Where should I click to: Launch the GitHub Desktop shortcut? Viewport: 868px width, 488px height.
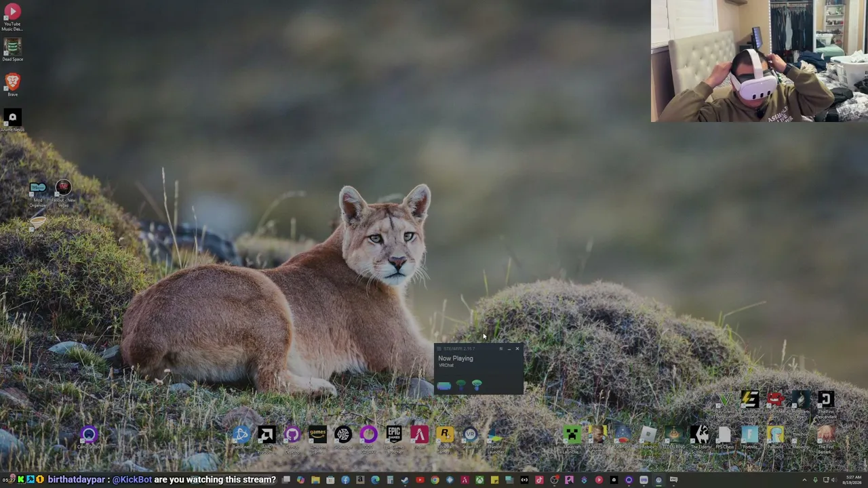[292, 439]
